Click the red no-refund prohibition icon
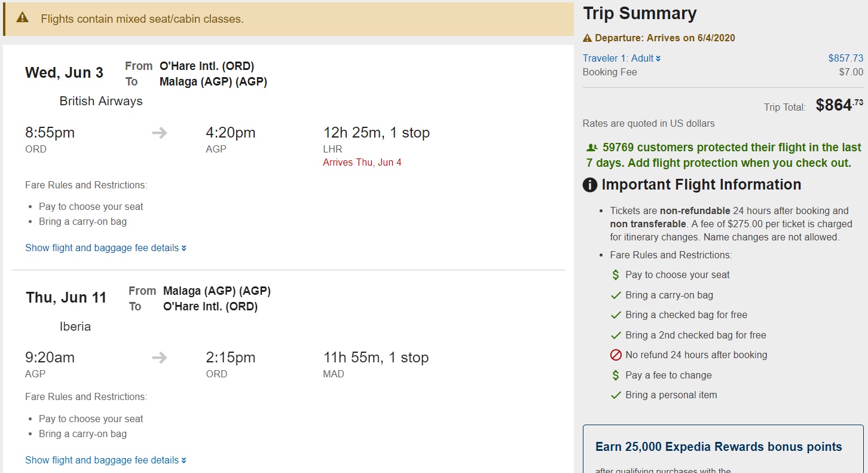Viewport: 868px width, 473px height. pos(616,355)
